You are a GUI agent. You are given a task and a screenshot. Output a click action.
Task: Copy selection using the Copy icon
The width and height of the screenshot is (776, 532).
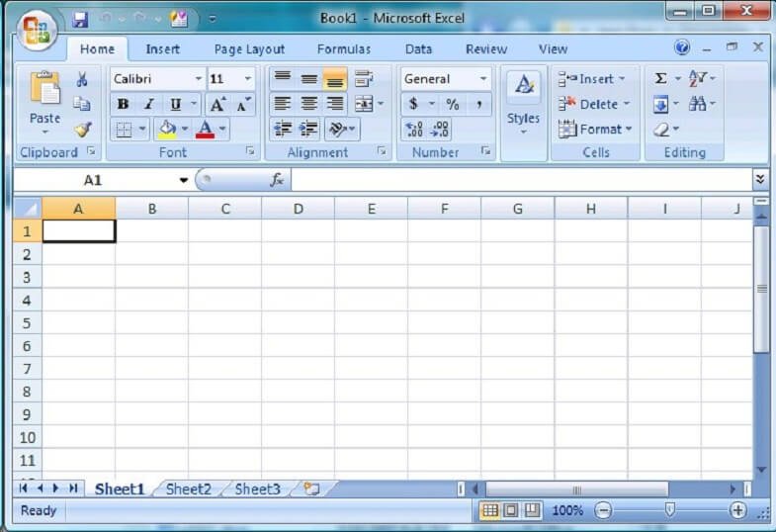[x=82, y=104]
